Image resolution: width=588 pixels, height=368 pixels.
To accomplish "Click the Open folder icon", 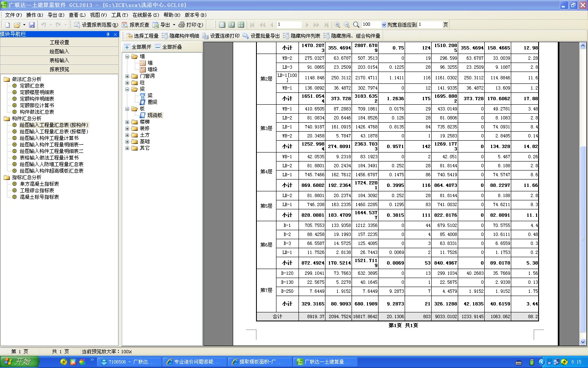I will pos(17,25).
